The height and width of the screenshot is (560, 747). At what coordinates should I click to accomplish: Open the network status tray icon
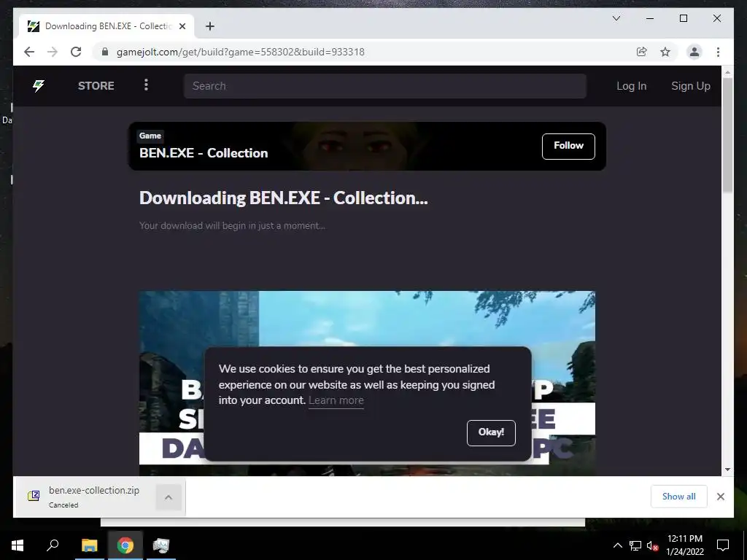tap(635, 545)
